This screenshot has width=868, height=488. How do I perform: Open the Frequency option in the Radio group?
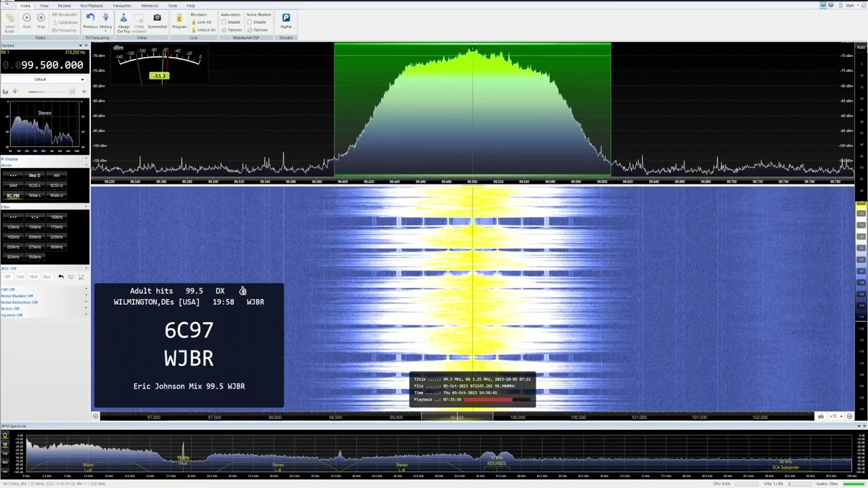tap(65, 30)
